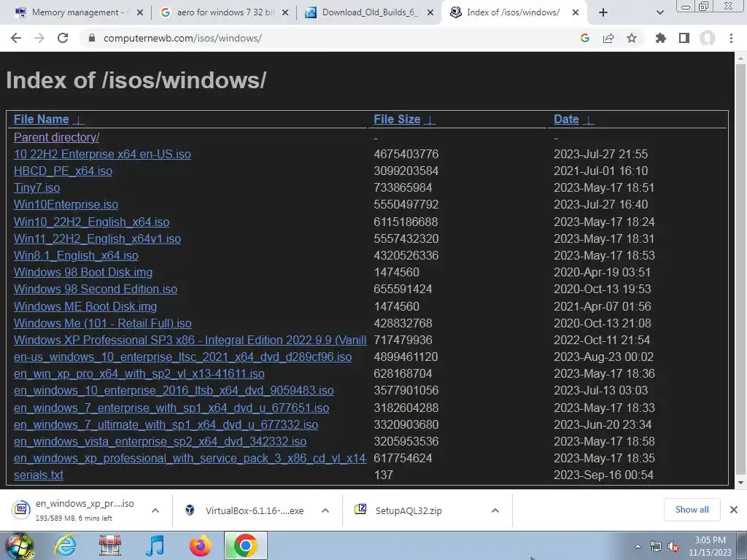Screen dimensions: 747x560
Task: Go back to the previous page
Action: pos(16,38)
